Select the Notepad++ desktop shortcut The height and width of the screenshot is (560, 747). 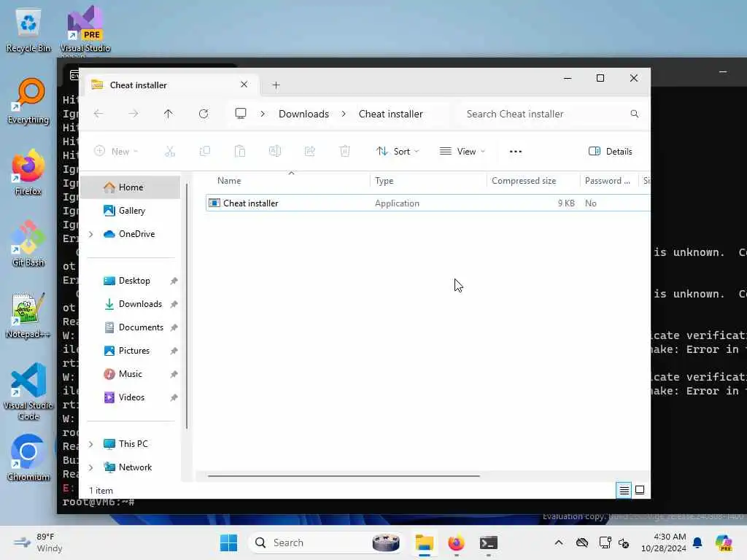pos(28,315)
